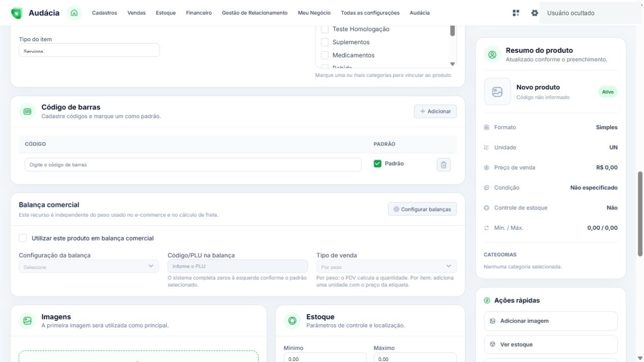The width and height of the screenshot is (644, 362).
Task: Go to the home dashboard icon
Action: 74,13
